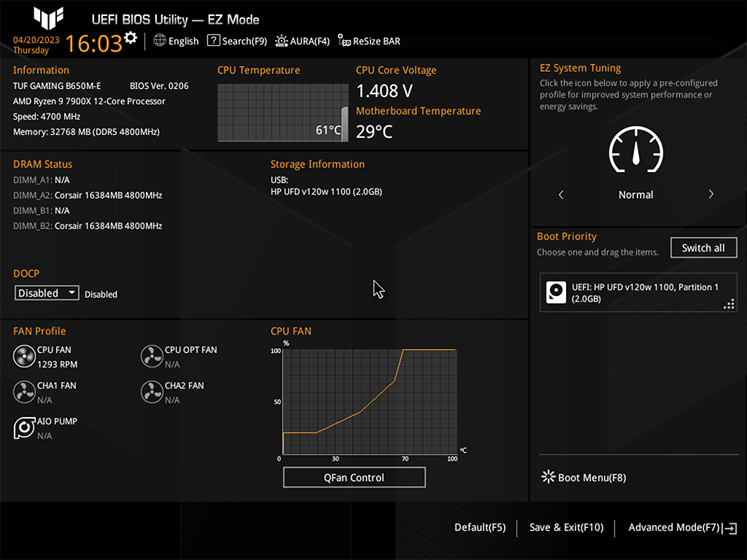The image size is (747, 560).
Task: Click the CPU OPT FAN icon
Action: [152, 356]
